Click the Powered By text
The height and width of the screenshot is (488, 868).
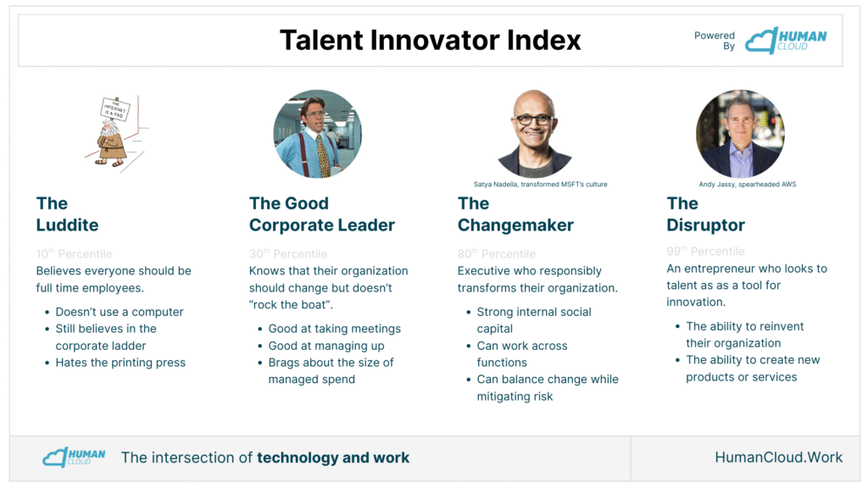click(715, 41)
